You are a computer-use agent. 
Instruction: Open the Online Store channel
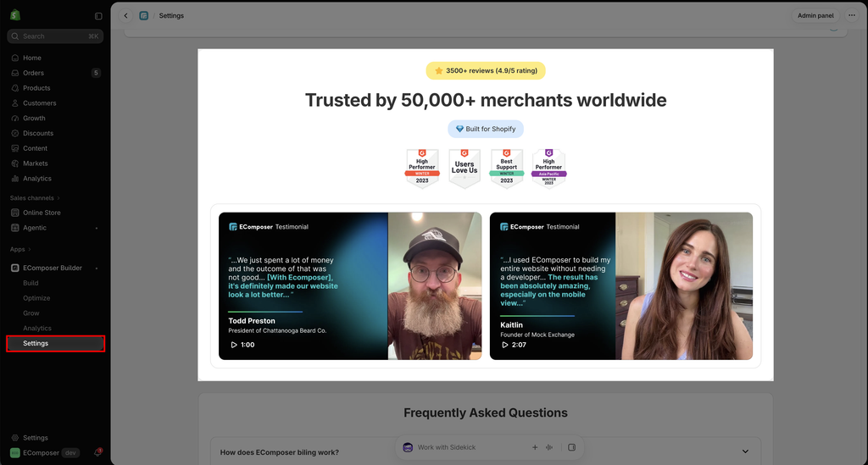42,213
